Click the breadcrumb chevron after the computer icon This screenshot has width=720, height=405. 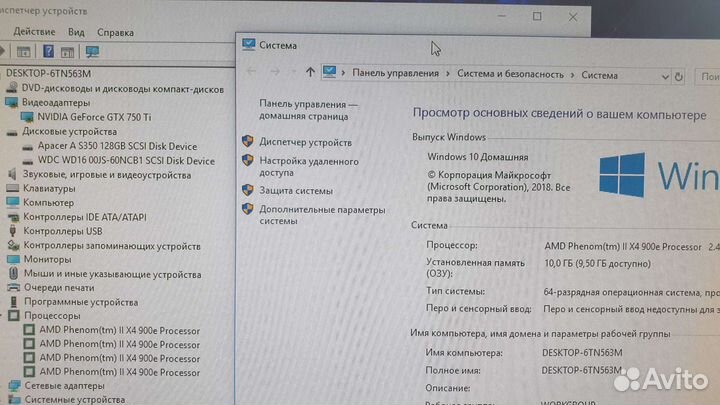point(343,73)
